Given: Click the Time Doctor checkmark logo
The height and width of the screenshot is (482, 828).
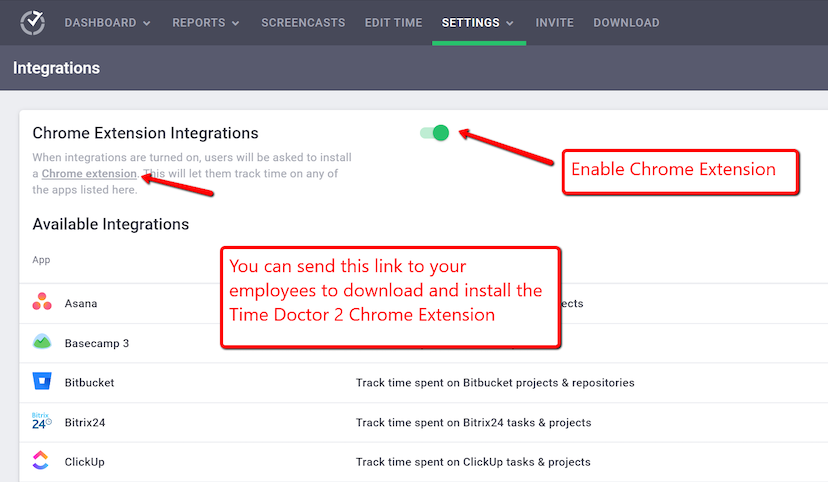Looking at the screenshot, I should [x=33, y=23].
